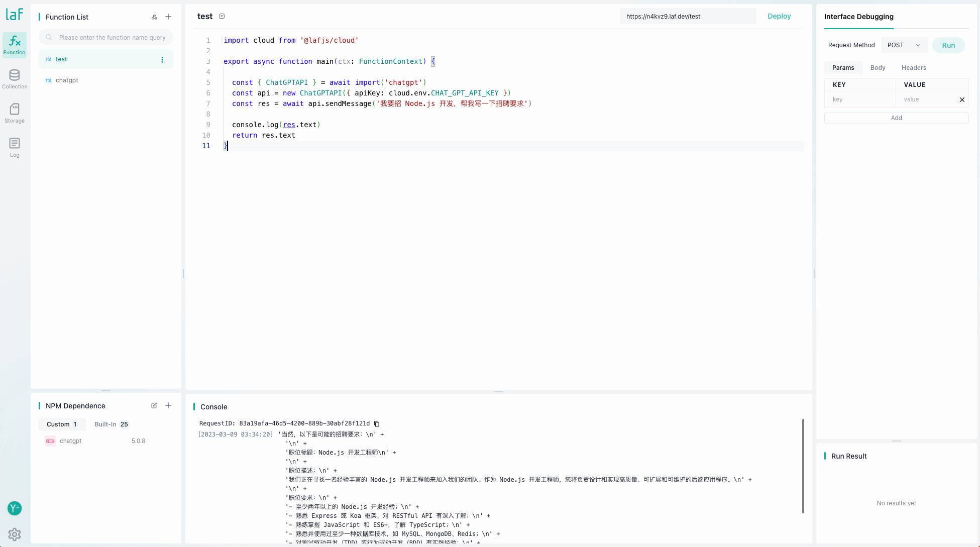Click the RequestID text in the Console
This screenshot has height=547, width=980.
pyautogui.click(x=284, y=423)
